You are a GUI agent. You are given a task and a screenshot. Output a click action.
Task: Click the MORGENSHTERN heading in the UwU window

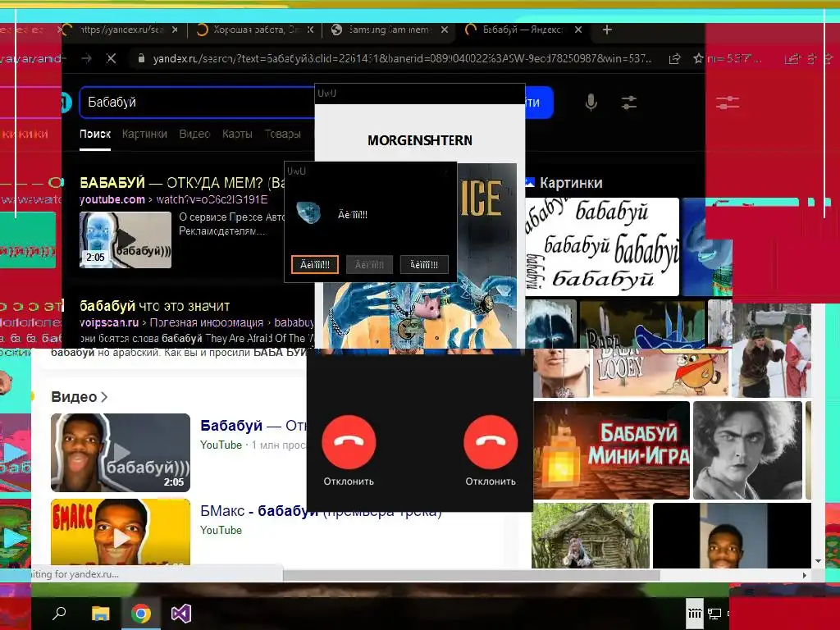[x=420, y=140]
